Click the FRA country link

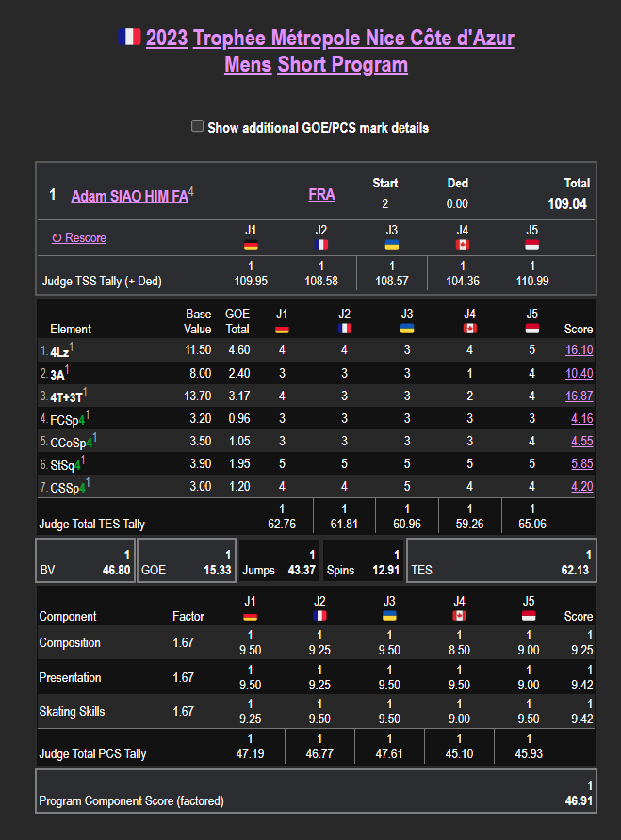[321, 195]
